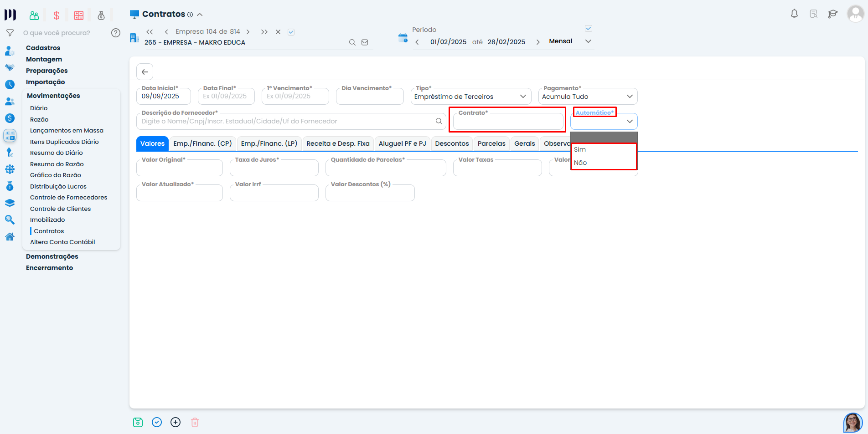
Task: Click the add new record plus icon
Action: coord(176,422)
